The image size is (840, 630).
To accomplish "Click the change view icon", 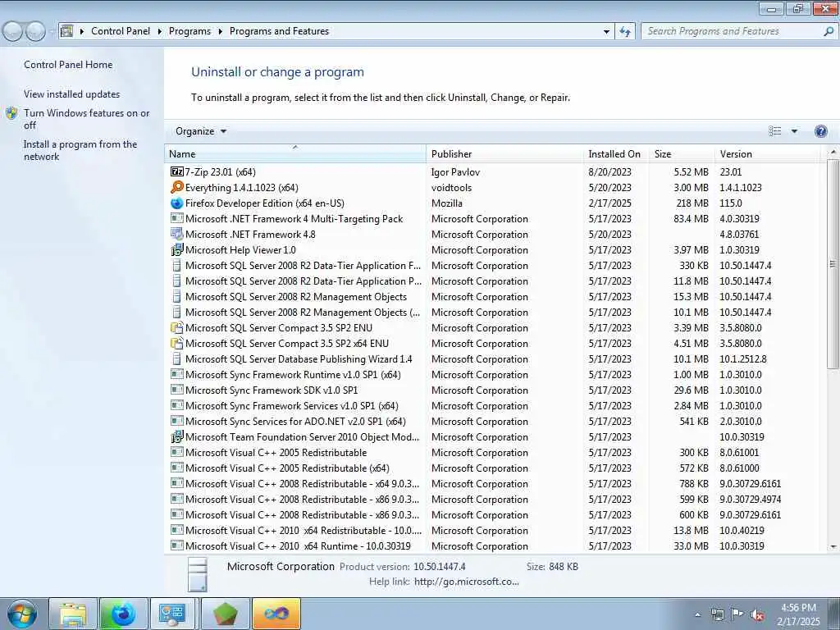I will coord(774,131).
